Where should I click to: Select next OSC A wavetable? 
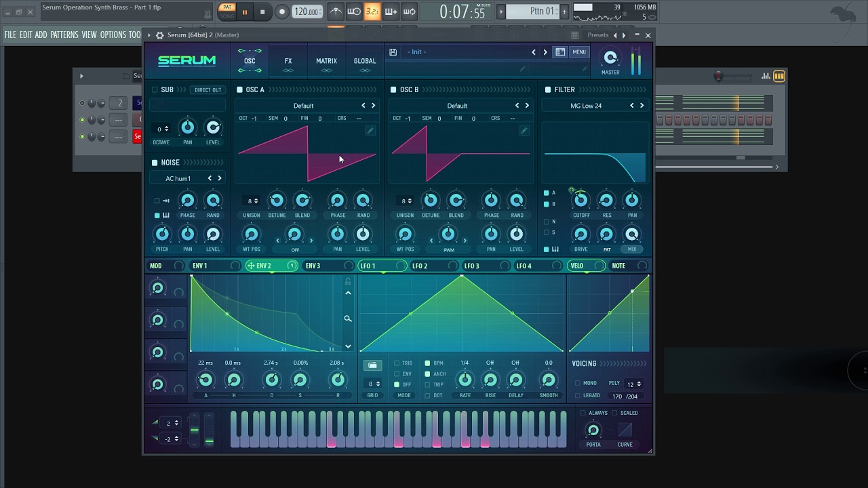tap(373, 106)
